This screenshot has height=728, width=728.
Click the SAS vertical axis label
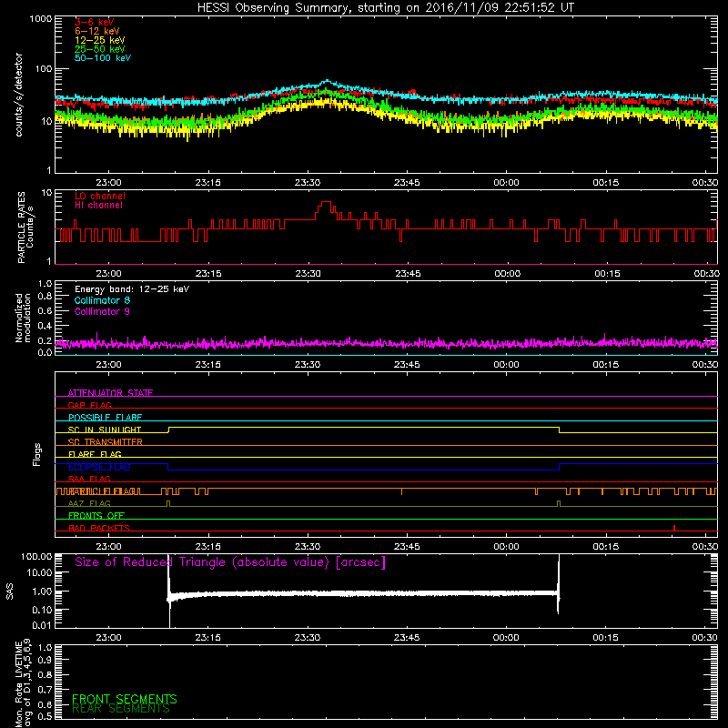click(9, 591)
